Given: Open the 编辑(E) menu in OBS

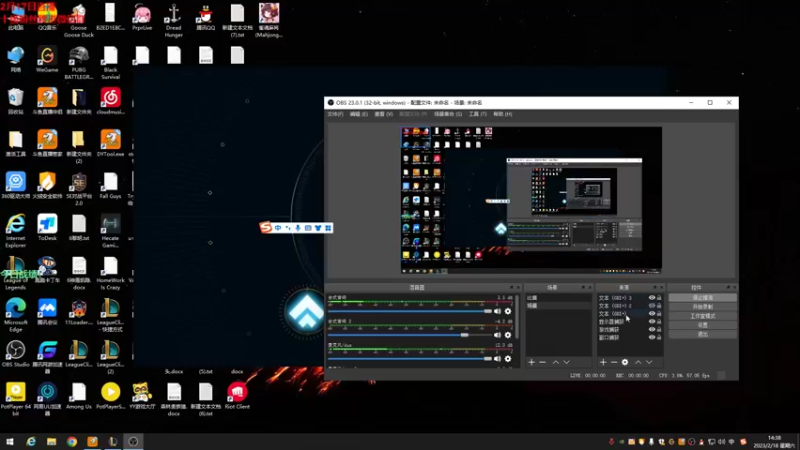Looking at the screenshot, I should tap(359, 114).
